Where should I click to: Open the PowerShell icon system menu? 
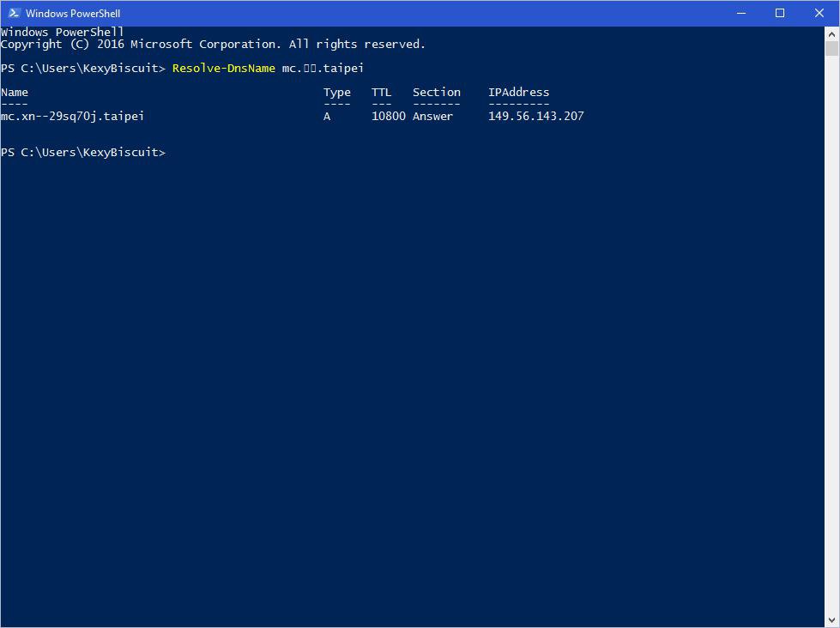[x=14, y=13]
